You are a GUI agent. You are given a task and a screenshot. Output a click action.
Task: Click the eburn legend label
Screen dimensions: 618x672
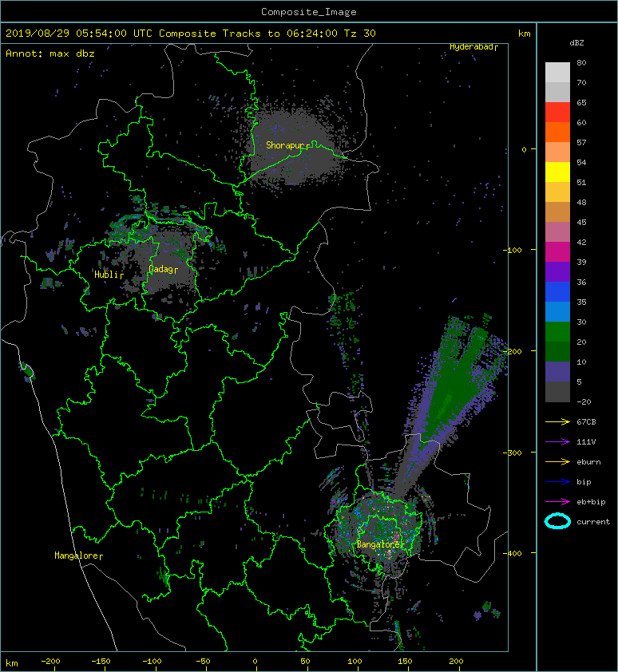click(x=588, y=462)
